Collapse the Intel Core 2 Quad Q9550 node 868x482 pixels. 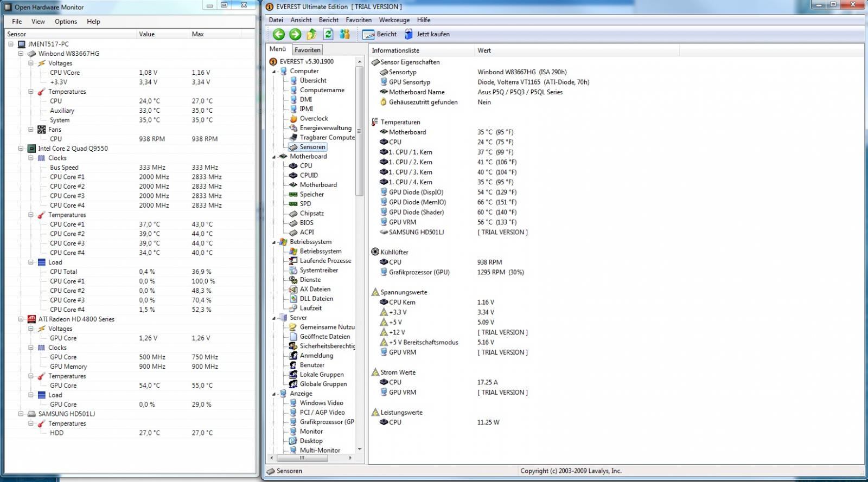[x=21, y=149]
